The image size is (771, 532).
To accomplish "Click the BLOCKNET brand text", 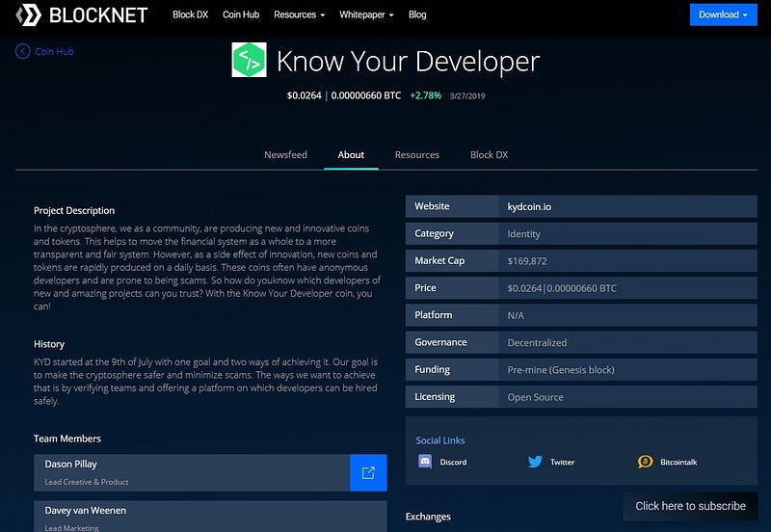I will (x=98, y=14).
